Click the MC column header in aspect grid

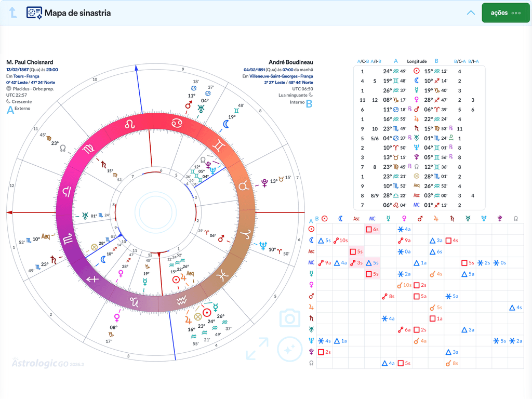pyautogui.click(x=372, y=219)
